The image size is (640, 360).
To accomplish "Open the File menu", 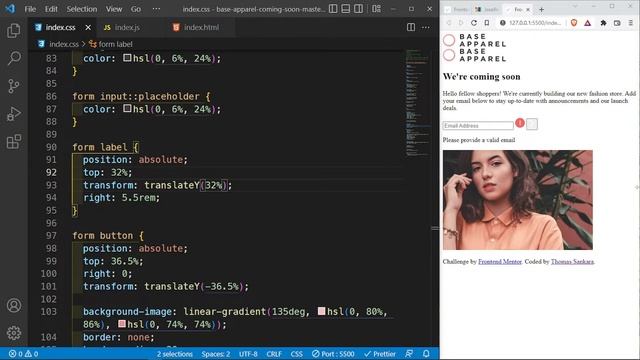I will click(30, 9).
